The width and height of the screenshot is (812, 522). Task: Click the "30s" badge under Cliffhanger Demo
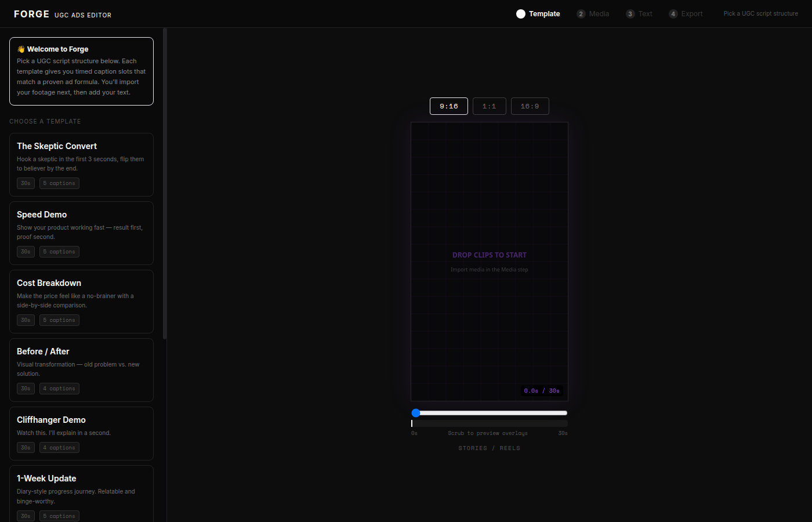pyautogui.click(x=26, y=448)
